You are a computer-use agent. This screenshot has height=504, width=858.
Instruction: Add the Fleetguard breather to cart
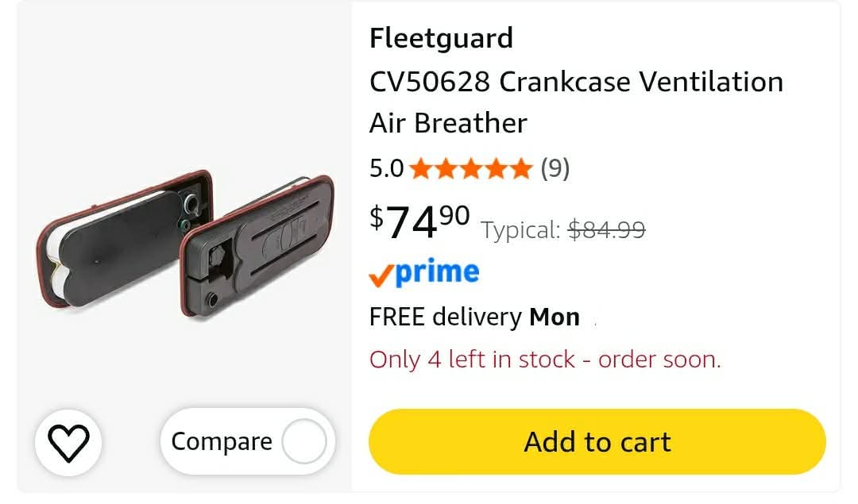(x=597, y=441)
